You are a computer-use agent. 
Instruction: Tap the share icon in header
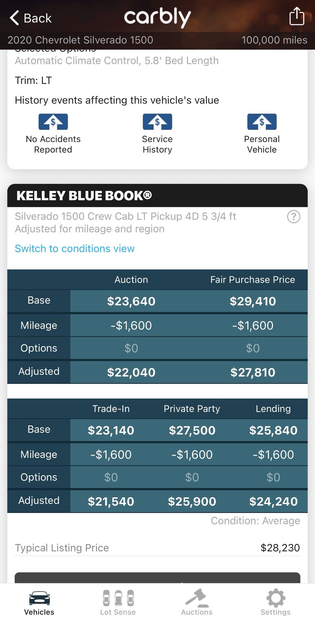[x=297, y=16]
